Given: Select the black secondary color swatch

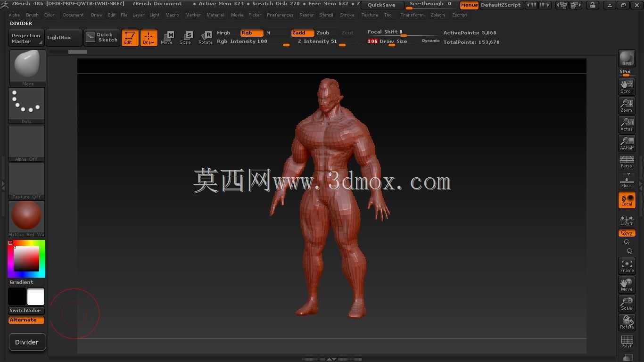Looking at the screenshot, I should pyautogui.click(x=17, y=296).
